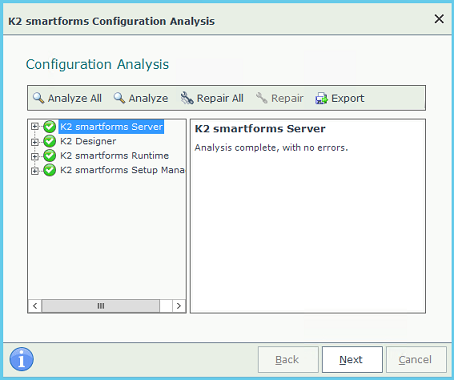Image resolution: width=454 pixels, height=380 pixels.
Task: Click the Export icon in toolbar
Action: [321, 98]
